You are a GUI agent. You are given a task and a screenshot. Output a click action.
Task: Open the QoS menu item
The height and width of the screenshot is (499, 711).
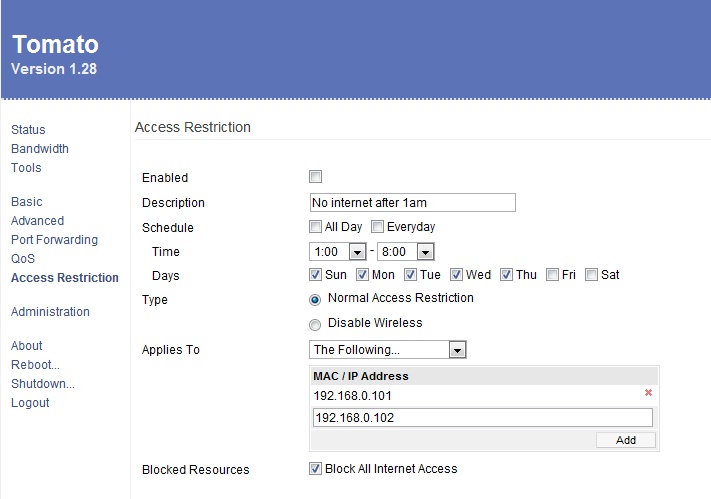coord(23,259)
